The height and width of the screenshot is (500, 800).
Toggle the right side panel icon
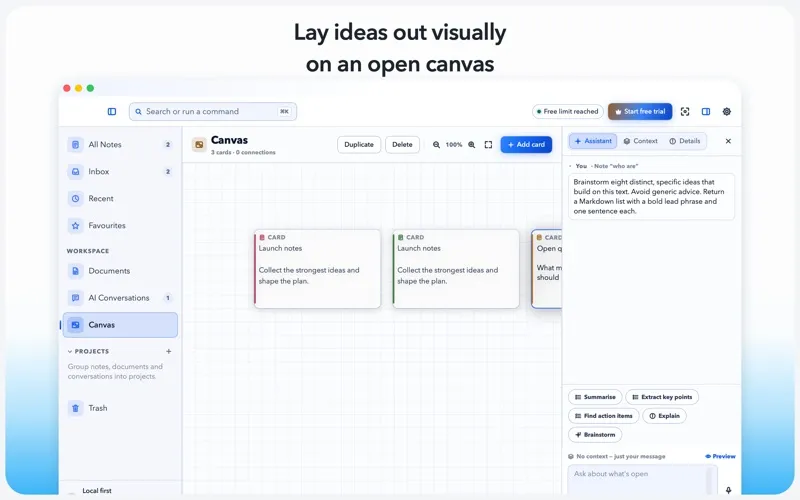click(x=706, y=112)
